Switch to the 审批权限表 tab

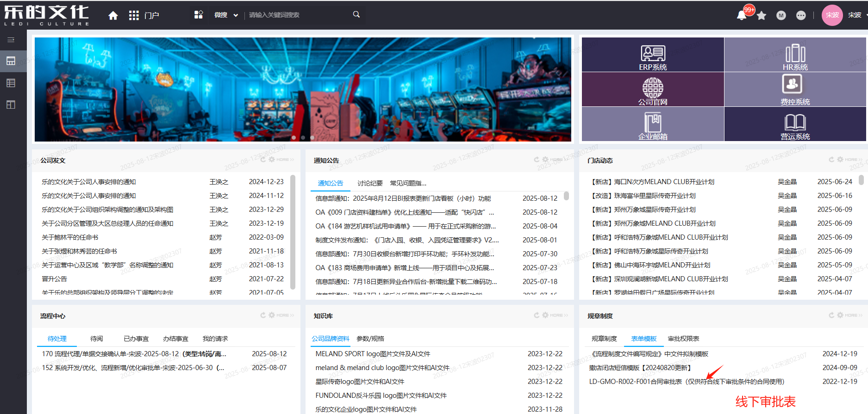pyautogui.click(x=683, y=339)
